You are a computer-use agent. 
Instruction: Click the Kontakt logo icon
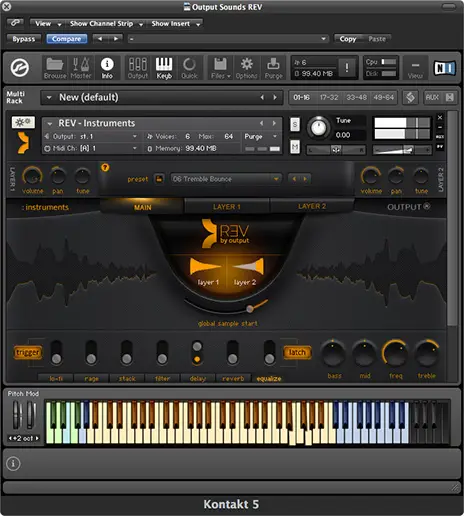pyautogui.click(x=20, y=68)
